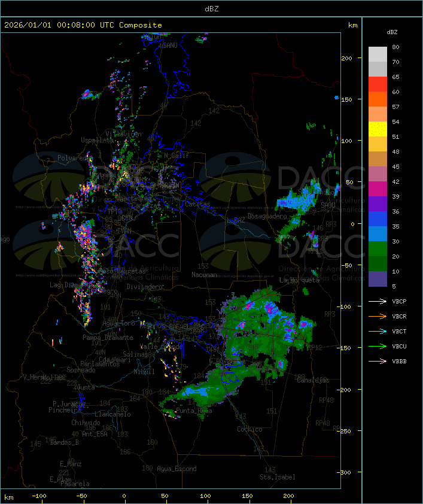Click the E_Manz place label
This screenshot has width=423, height=504.
pos(71,464)
